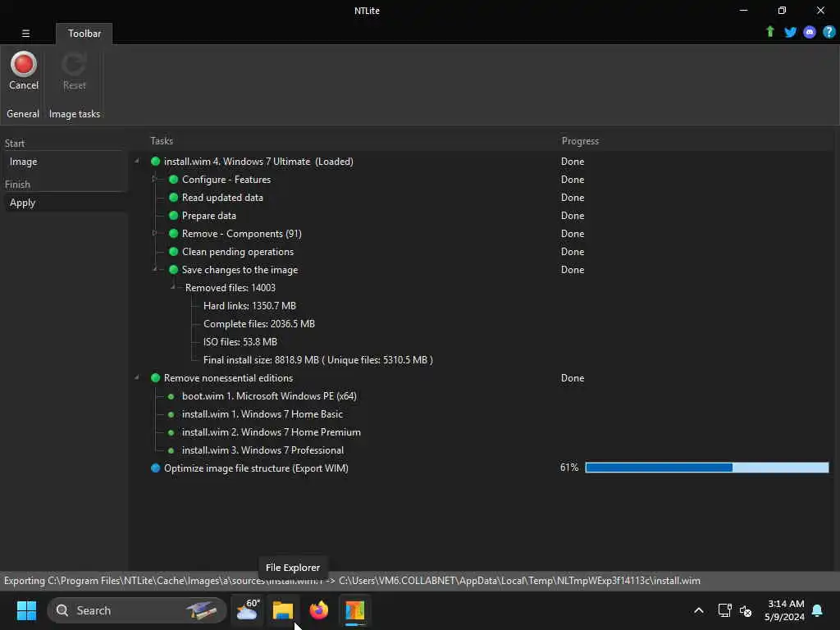Click green dot of Clean pending operations
The width and height of the screenshot is (840, 630).
click(x=174, y=251)
